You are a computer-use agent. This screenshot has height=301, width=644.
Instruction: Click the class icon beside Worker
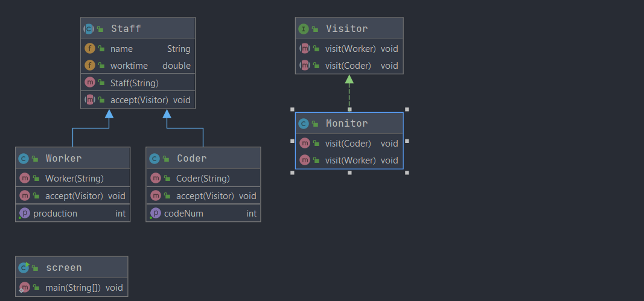tap(24, 159)
